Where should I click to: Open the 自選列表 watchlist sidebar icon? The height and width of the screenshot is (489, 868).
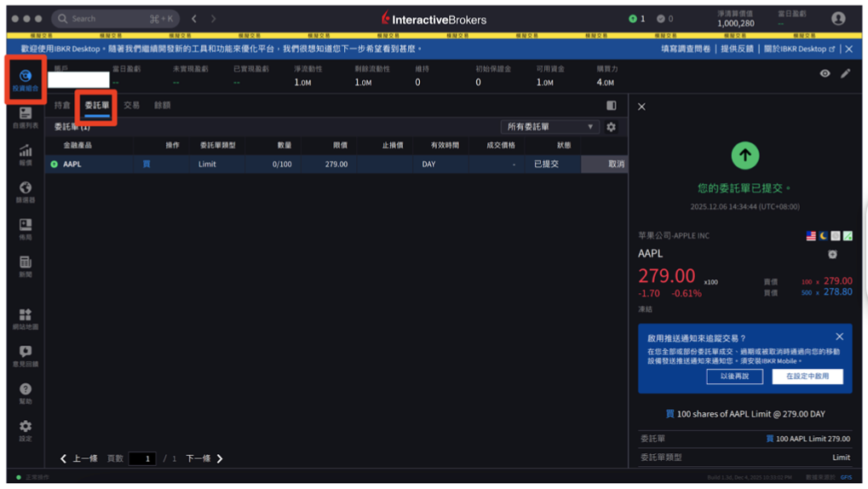coord(26,118)
